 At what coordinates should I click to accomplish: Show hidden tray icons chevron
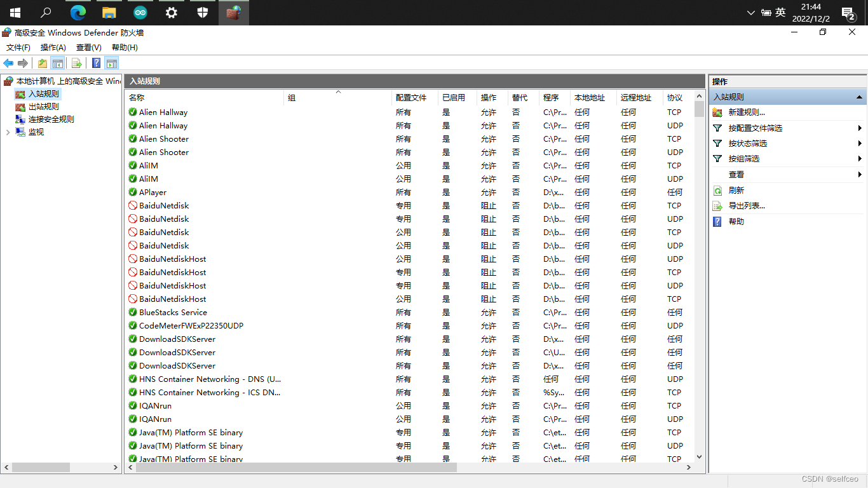point(750,12)
